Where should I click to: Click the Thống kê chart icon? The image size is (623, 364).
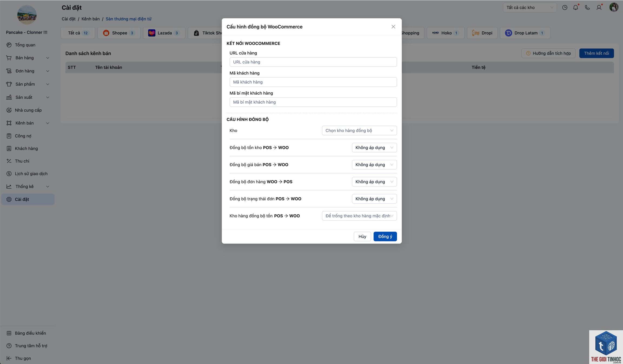pyautogui.click(x=9, y=187)
